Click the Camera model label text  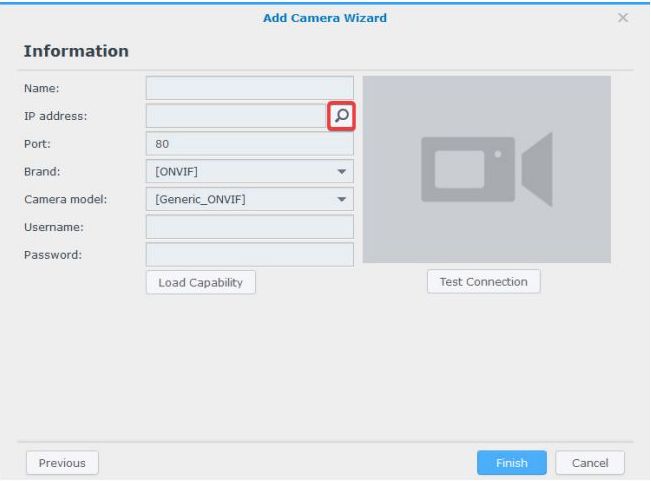pyautogui.click(x=64, y=200)
